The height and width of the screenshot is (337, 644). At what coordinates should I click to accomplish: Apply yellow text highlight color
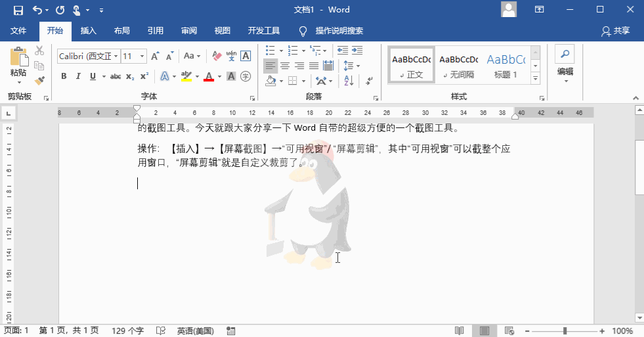click(x=186, y=76)
